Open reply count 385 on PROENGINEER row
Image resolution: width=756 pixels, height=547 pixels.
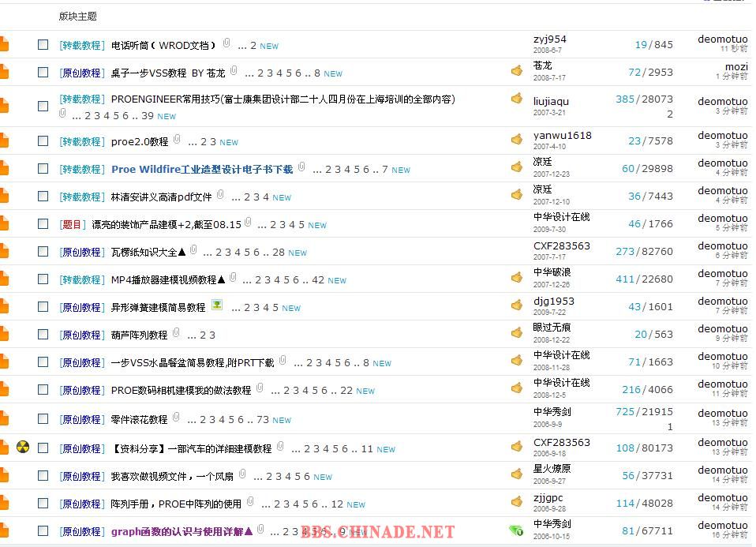(625, 99)
